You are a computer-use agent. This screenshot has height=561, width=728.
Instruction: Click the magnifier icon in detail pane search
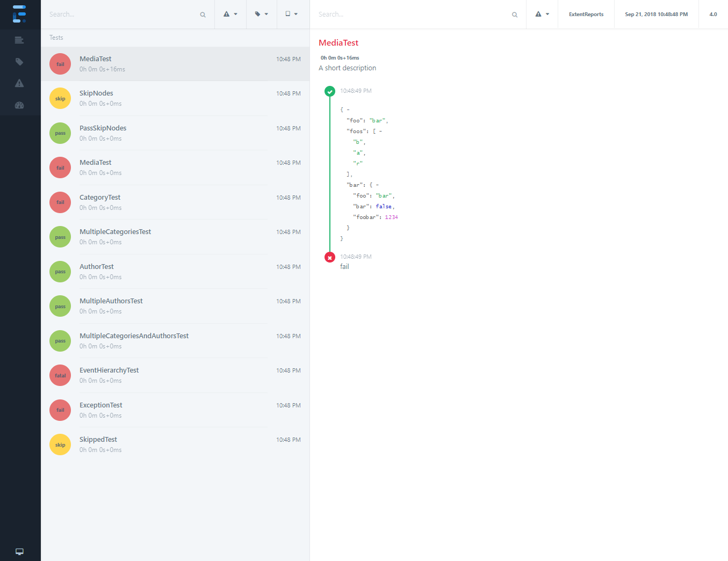[515, 14]
